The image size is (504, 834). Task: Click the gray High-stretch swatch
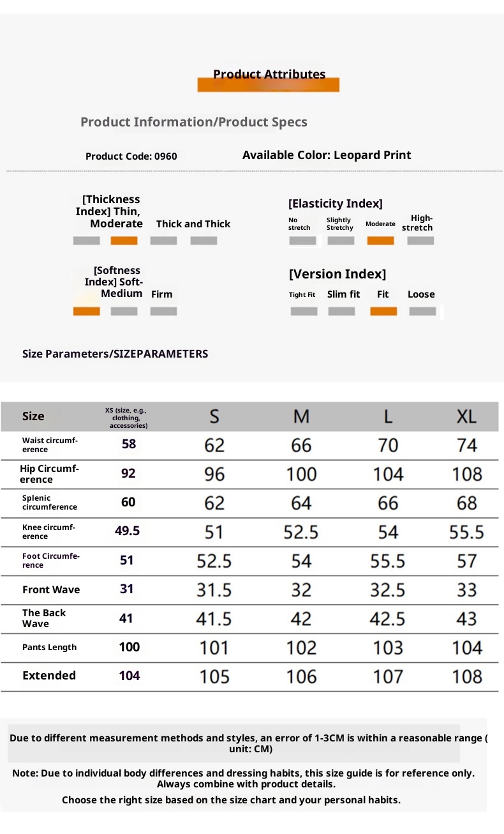(420, 241)
